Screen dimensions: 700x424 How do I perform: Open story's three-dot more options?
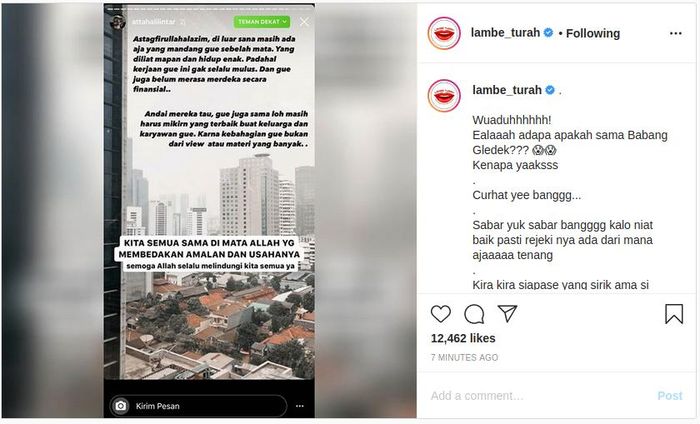[300, 406]
